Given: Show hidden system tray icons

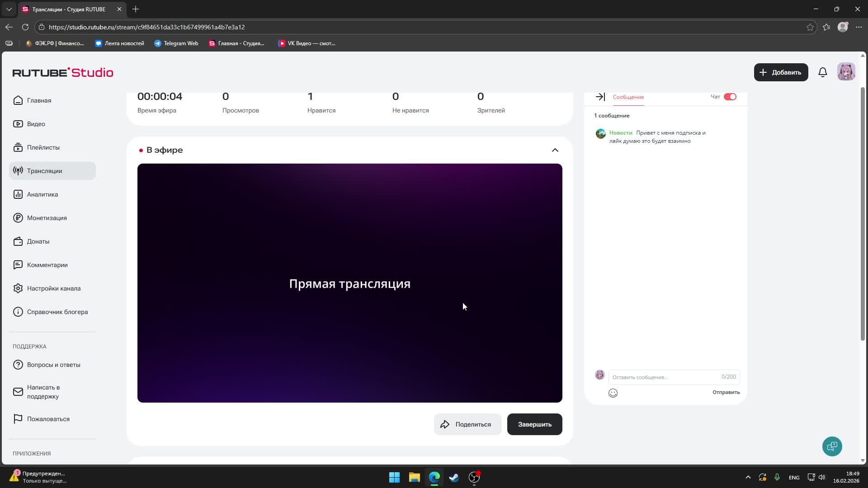Looking at the screenshot, I should [x=748, y=477].
